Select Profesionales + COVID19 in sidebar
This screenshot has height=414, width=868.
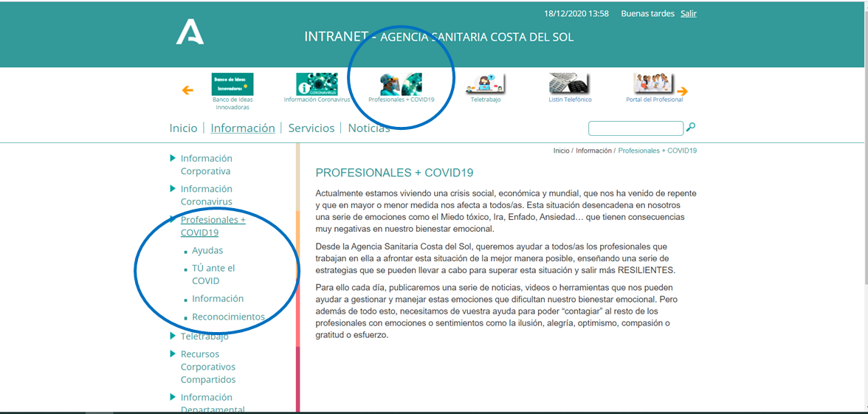[213, 226]
